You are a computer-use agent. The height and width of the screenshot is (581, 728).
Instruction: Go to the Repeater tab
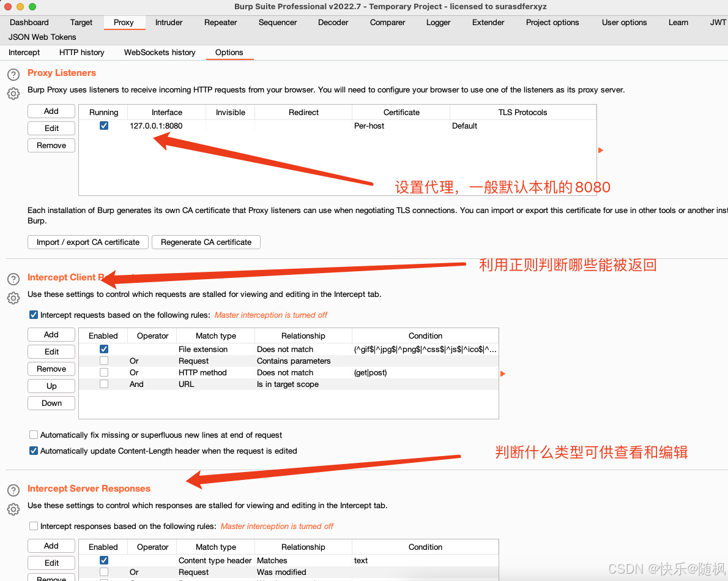tap(220, 22)
